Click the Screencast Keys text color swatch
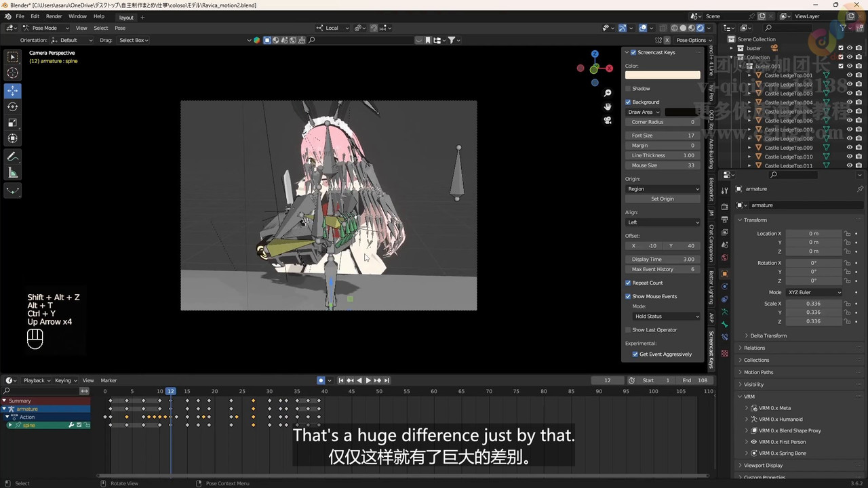 pyautogui.click(x=663, y=75)
